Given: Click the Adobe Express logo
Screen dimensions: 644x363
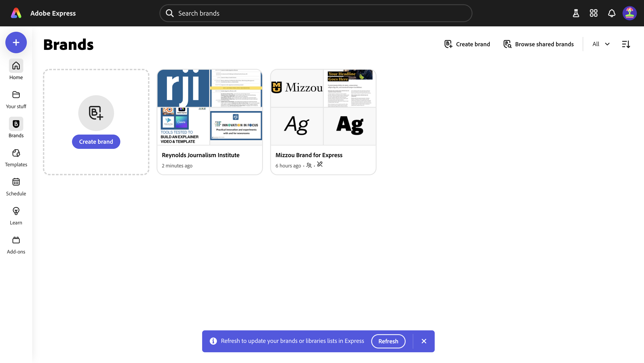Looking at the screenshot, I should click(16, 13).
